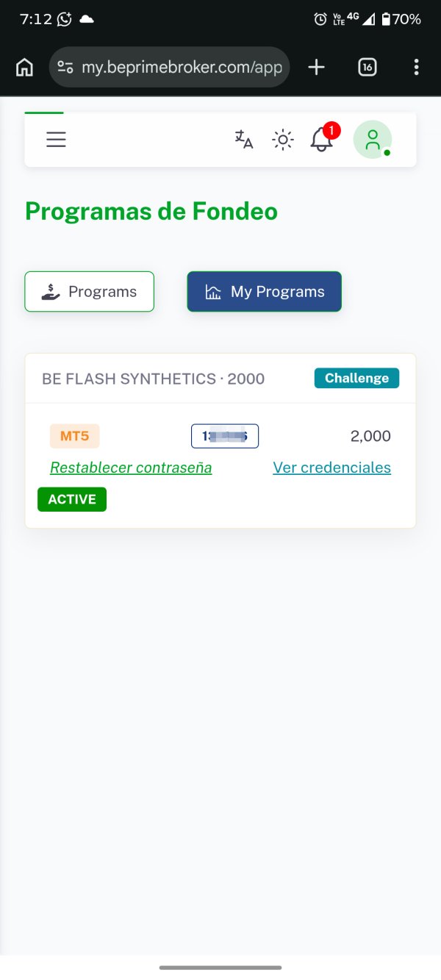441x980 pixels.
Task: Tap the site settings icon in address bar
Action: coord(65,68)
